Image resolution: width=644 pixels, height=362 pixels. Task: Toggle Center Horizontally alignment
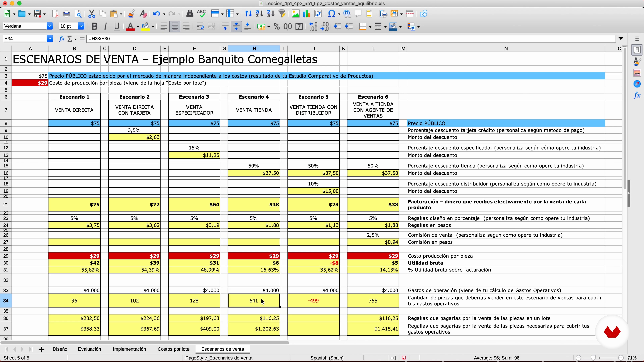[175, 26]
